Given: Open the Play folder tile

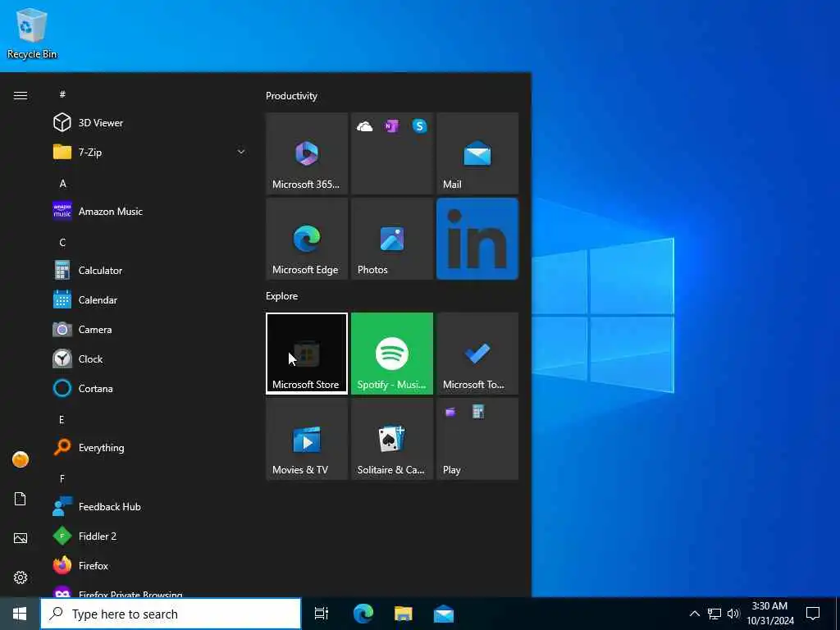Looking at the screenshot, I should (x=477, y=439).
